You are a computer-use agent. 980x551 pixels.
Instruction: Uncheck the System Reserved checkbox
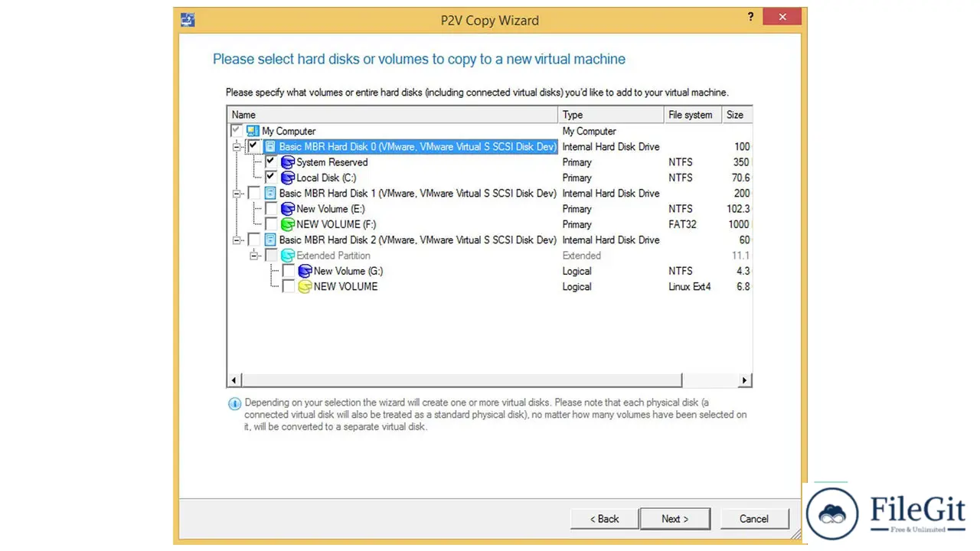270,162
